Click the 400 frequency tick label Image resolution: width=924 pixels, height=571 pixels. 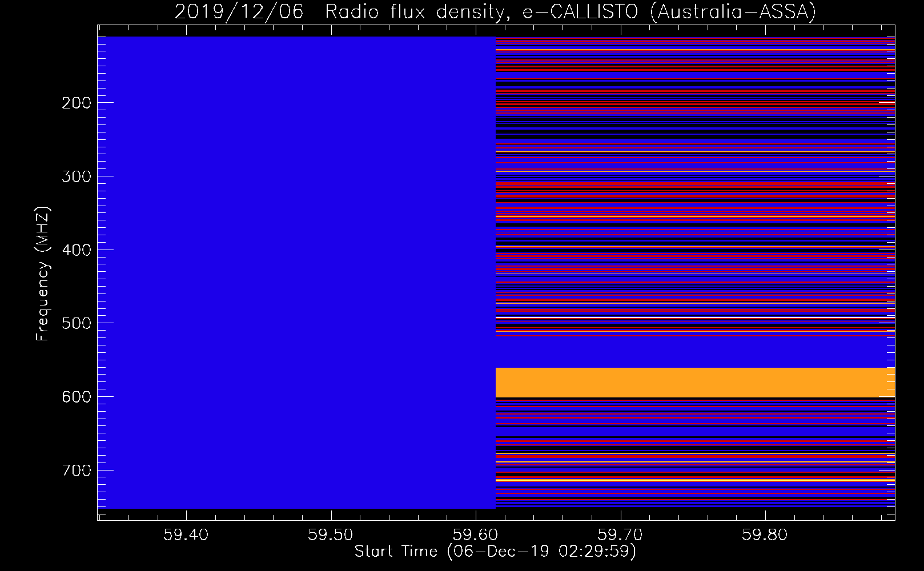[x=77, y=250]
